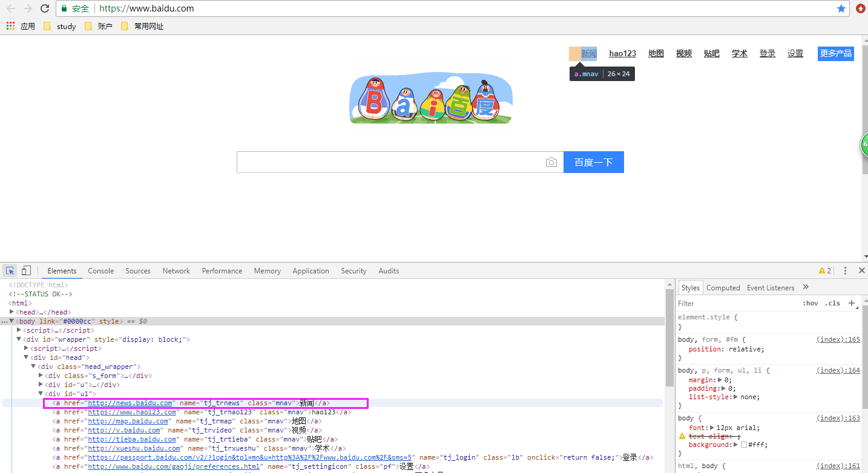Expand the div class="s_form" node
The image size is (868, 473).
point(41,376)
